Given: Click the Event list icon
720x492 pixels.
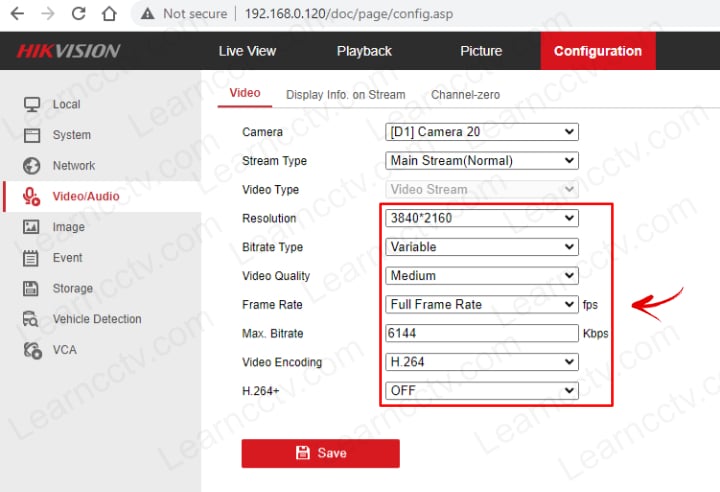Looking at the screenshot, I should point(32,258).
